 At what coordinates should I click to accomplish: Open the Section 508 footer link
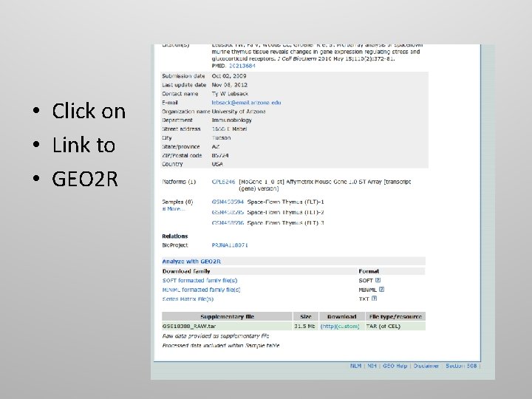pyautogui.click(x=461, y=366)
